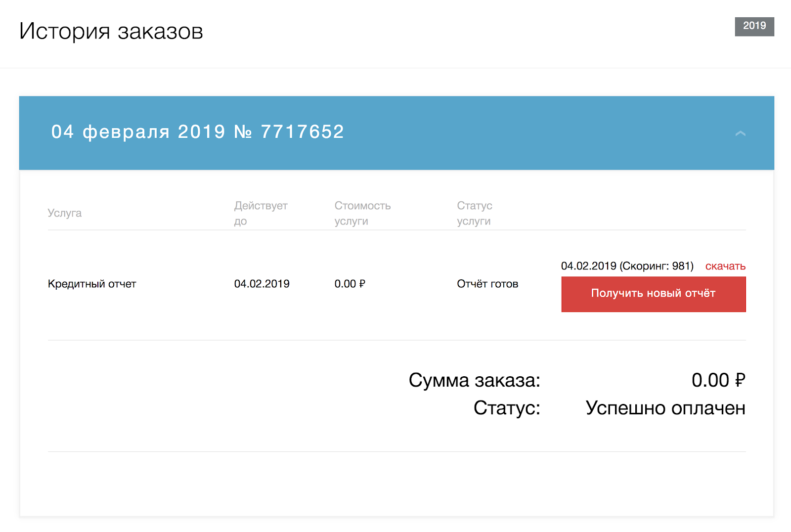Click the '04.02.2019' valid-until date cell

tap(262, 284)
